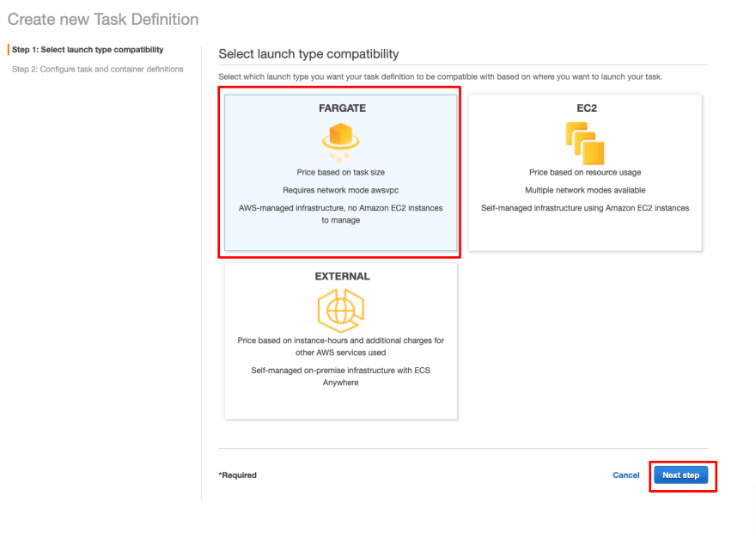Click 'Multiple network modes available' text
Image resolution: width=756 pixels, height=546 pixels.
pyautogui.click(x=585, y=190)
